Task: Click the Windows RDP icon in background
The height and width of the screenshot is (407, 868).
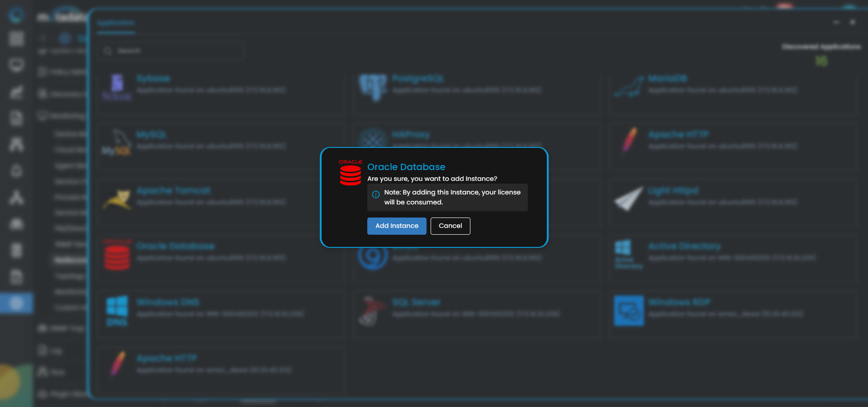Action: (629, 311)
